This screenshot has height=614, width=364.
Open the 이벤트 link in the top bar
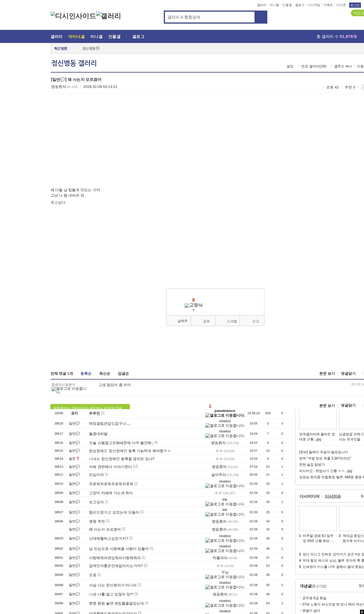point(328,5)
